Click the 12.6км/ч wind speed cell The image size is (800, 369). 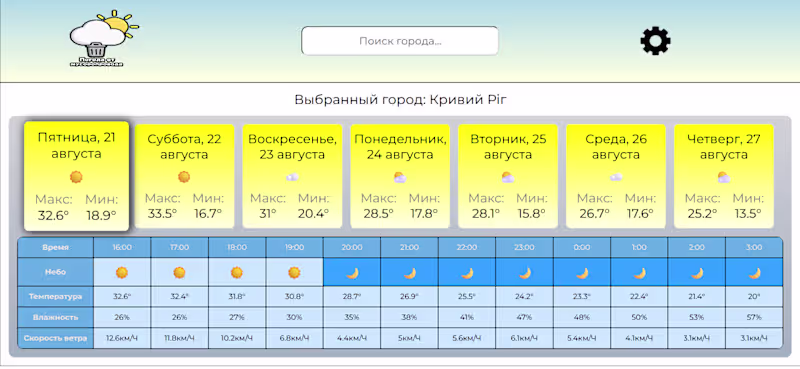(x=122, y=338)
